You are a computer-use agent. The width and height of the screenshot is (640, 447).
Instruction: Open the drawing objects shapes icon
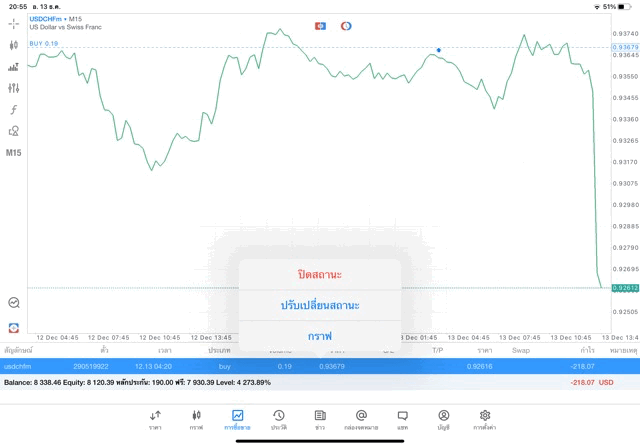point(13,131)
